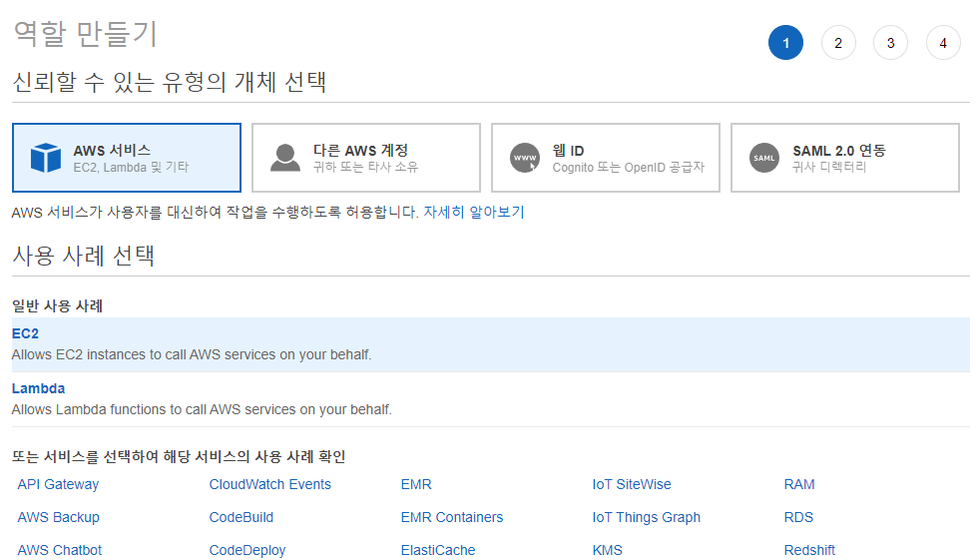Click the Web ID www globe icon
980x560 pixels.
[x=524, y=158]
